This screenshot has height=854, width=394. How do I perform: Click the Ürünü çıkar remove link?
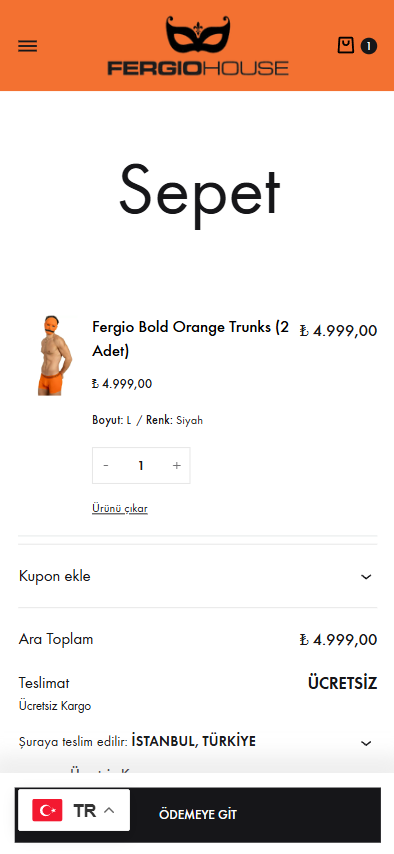pyautogui.click(x=120, y=509)
